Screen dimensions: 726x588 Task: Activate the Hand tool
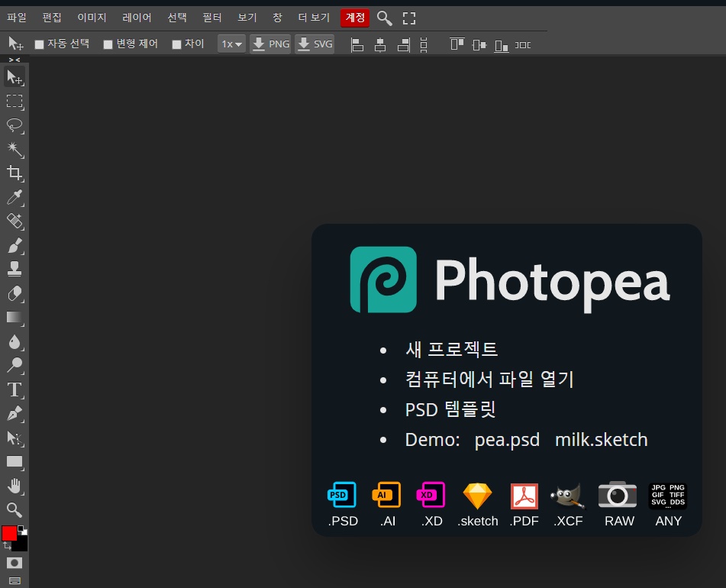(15, 486)
